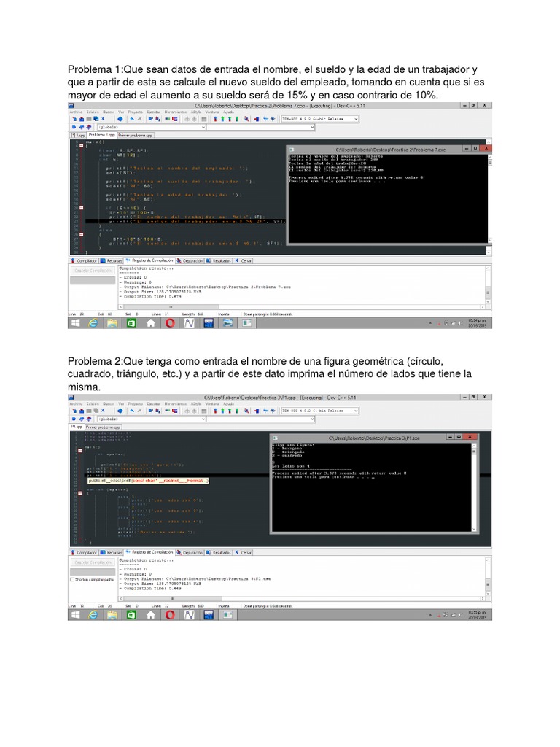
Task: Click Undo arrow in Problema 7.cpp toolbar
Action: point(133,119)
